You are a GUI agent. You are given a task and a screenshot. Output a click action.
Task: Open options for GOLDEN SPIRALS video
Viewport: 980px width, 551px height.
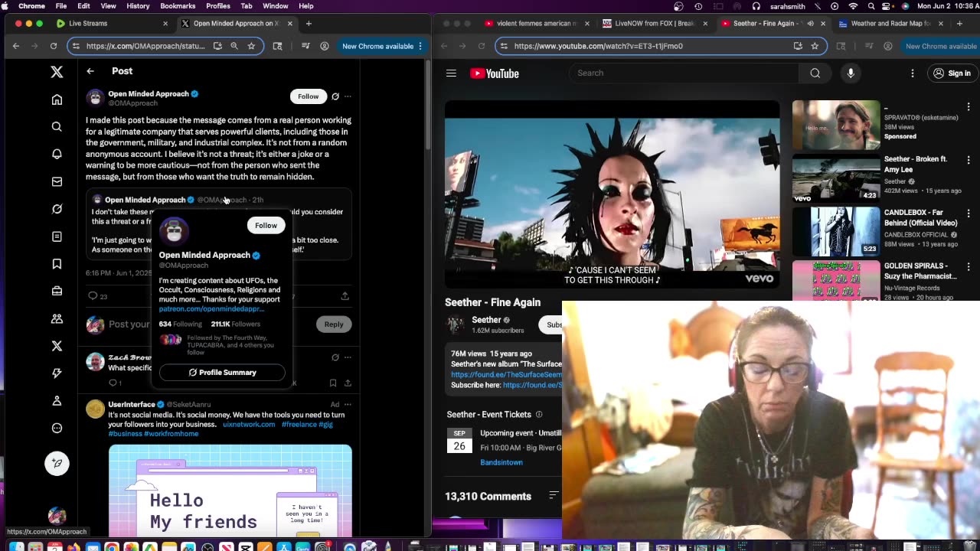tap(969, 267)
